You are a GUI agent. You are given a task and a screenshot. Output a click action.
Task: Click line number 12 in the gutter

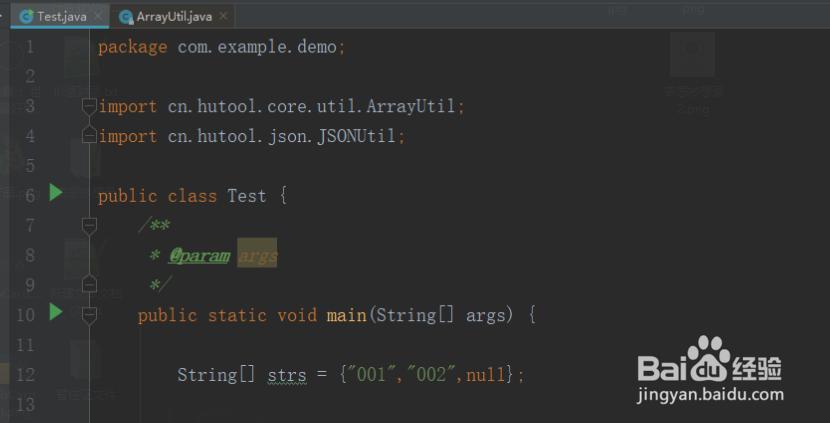click(x=26, y=375)
